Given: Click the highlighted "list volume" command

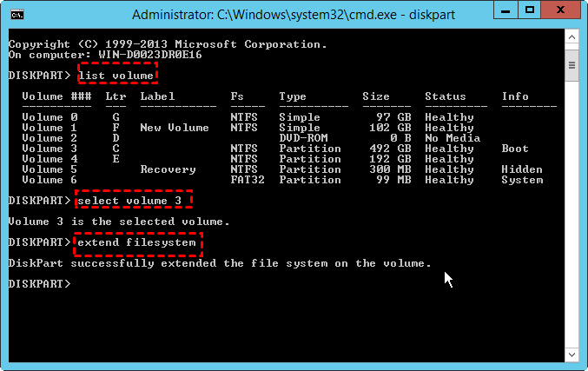Looking at the screenshot, I should (x=118, y=76).
